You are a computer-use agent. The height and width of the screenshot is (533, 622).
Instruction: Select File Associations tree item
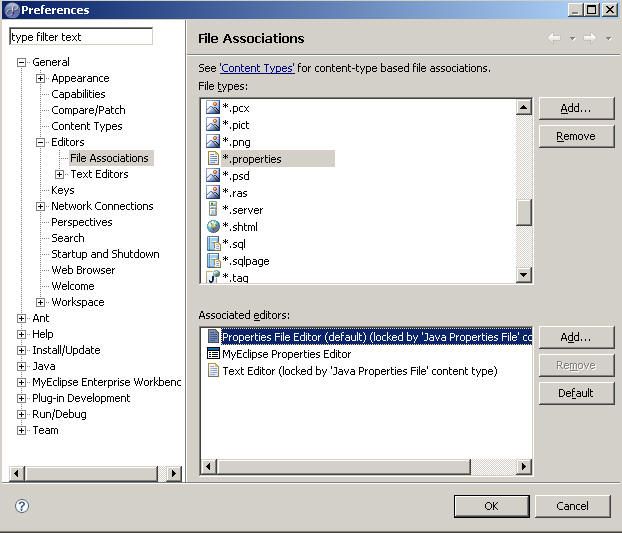coord(109,158)
